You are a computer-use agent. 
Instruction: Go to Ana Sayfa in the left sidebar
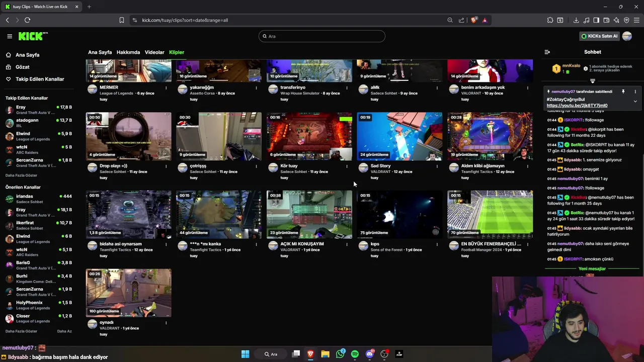tap(27, 55)
